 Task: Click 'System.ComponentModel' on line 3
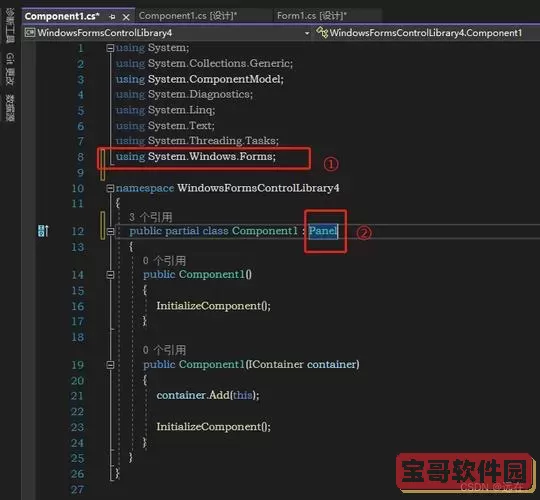pyautogui.click(x=214, y=79)
